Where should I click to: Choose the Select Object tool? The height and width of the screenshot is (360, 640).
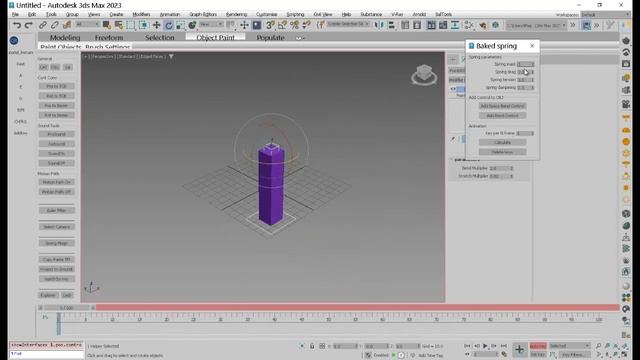[x=107, y=25]
